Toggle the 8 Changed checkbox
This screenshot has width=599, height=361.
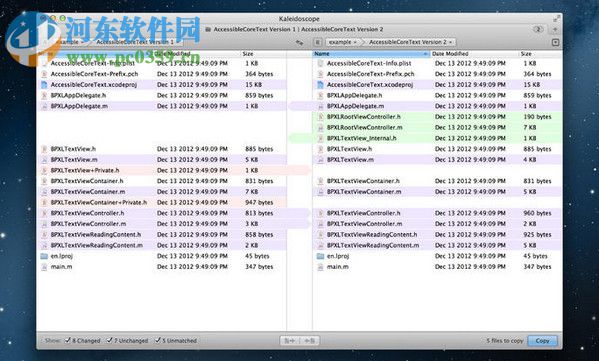[68, 340]
